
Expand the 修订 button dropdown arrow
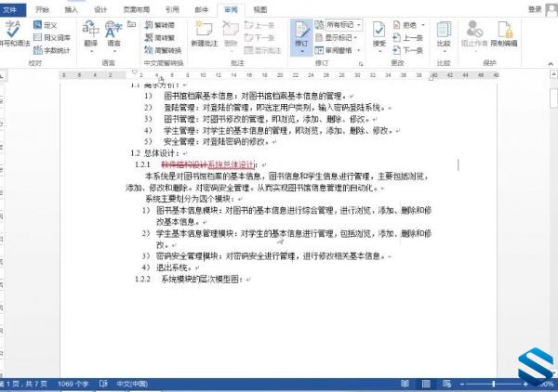[301, 51]
